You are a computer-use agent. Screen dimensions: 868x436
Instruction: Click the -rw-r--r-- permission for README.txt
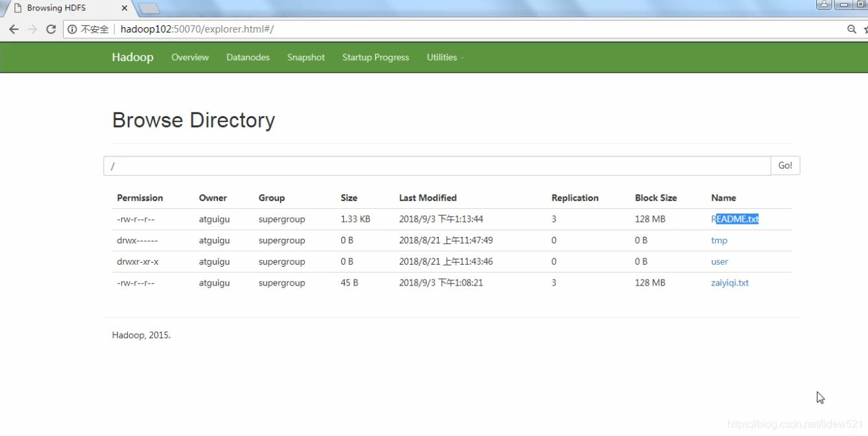pos(136,219)
